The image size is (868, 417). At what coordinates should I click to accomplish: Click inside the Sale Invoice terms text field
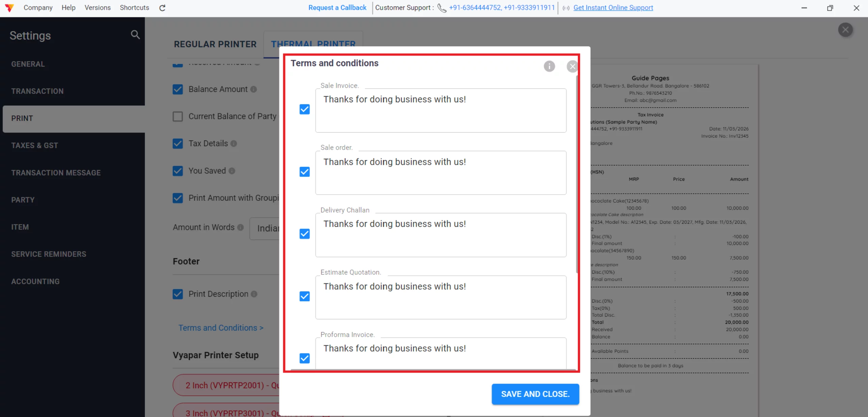(440, 111)
